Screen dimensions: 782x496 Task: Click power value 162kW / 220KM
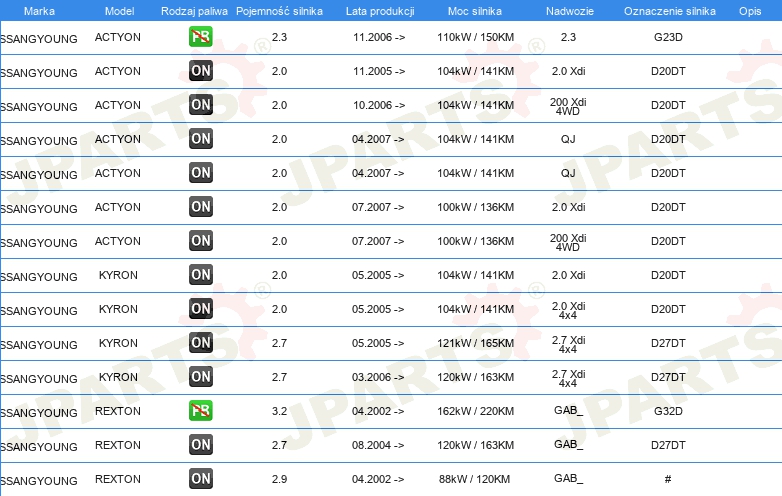tap(475, 411)
